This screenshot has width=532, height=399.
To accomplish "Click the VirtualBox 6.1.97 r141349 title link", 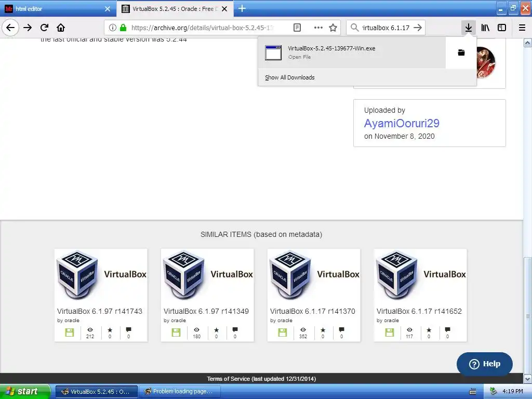I will point(206,311).
